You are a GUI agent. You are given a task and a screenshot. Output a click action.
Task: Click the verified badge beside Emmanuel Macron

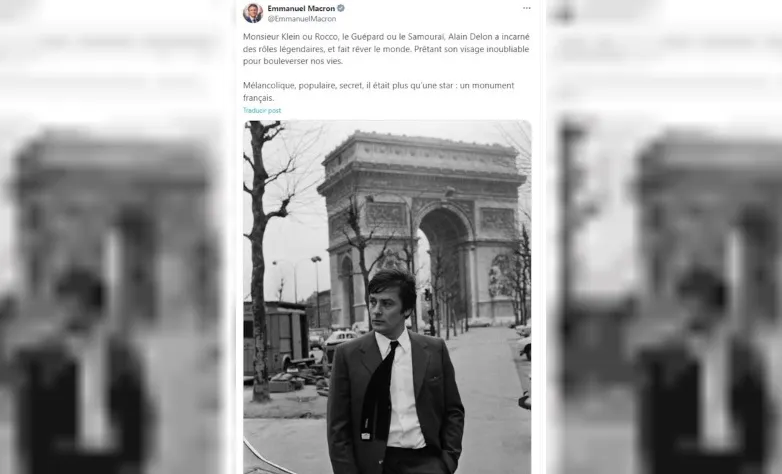[x=341, y=8]
